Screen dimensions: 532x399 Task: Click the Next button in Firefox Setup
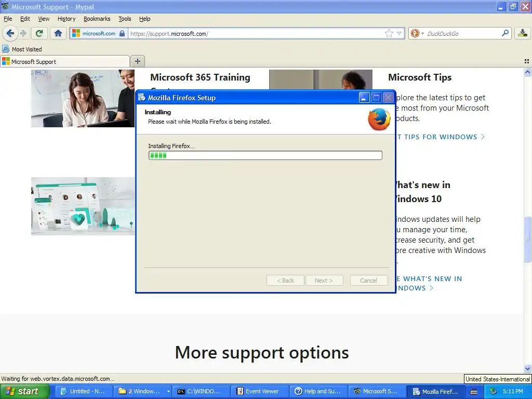324,280
